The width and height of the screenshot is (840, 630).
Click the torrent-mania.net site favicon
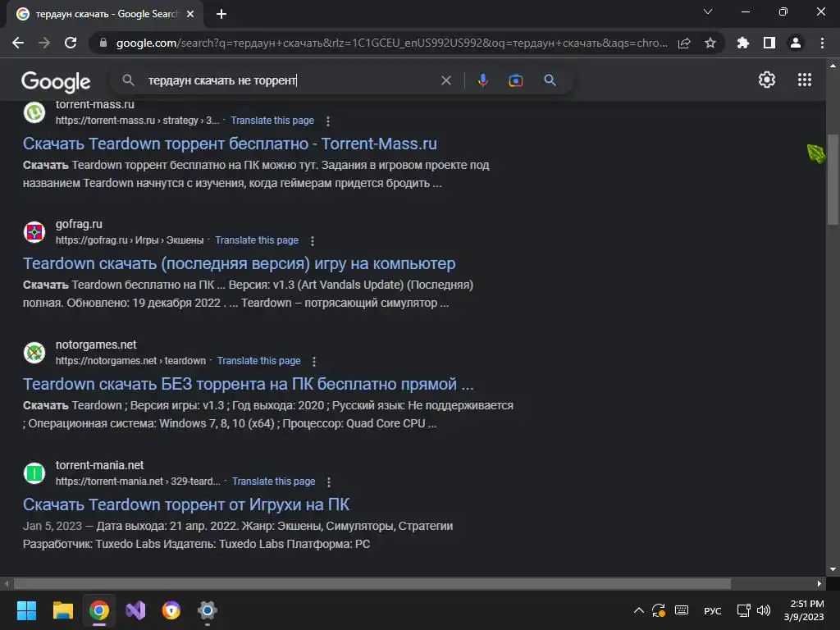tap(34, 473)
